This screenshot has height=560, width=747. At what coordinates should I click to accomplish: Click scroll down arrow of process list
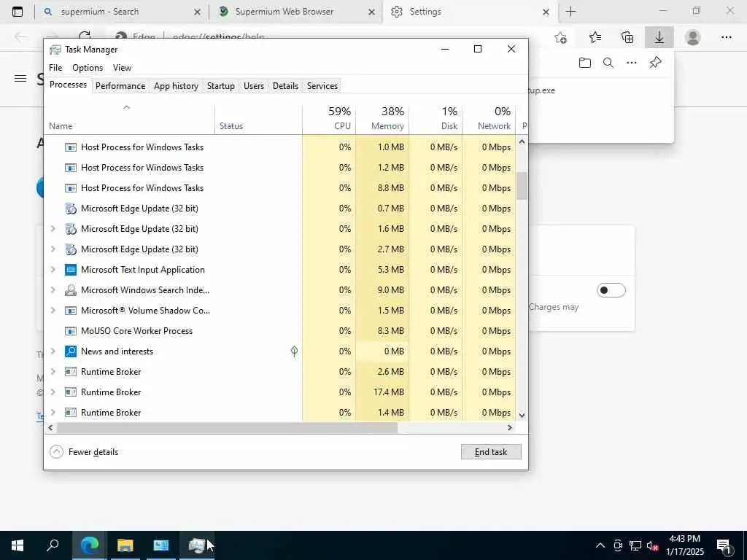click(522, 415)
